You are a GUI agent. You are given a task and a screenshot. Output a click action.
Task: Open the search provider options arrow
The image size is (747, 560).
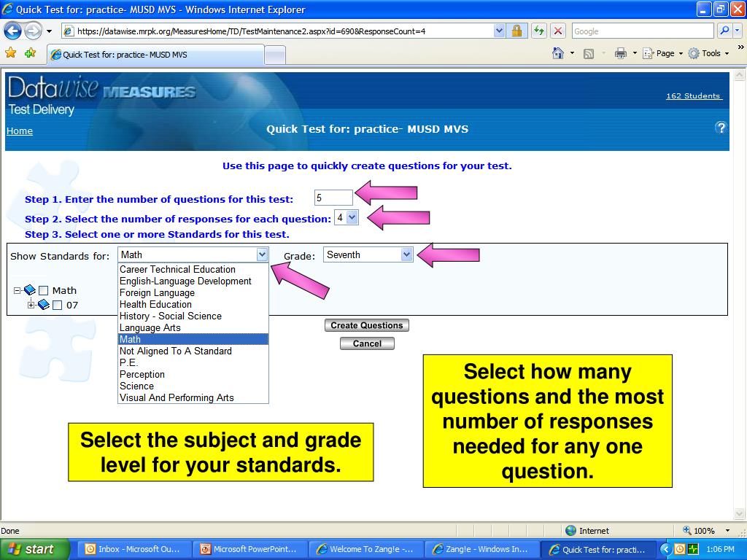[x=737, y=31]
